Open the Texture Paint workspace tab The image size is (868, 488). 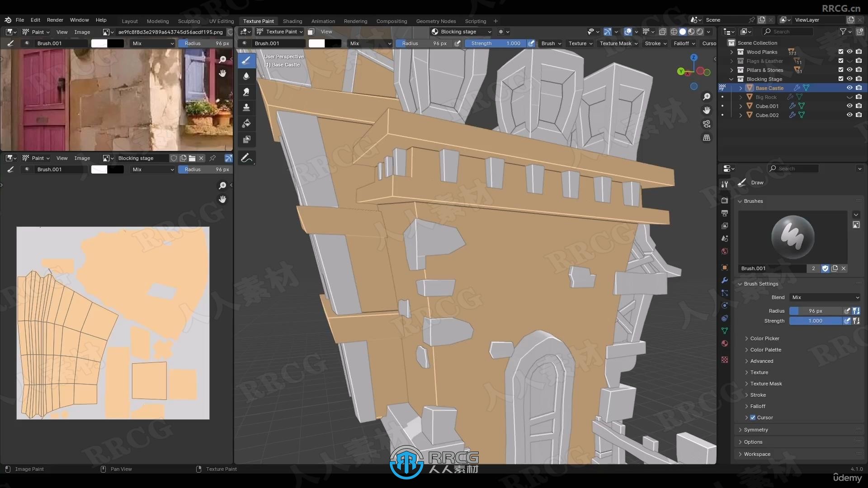pyautogui.click(x=259, y=21)
